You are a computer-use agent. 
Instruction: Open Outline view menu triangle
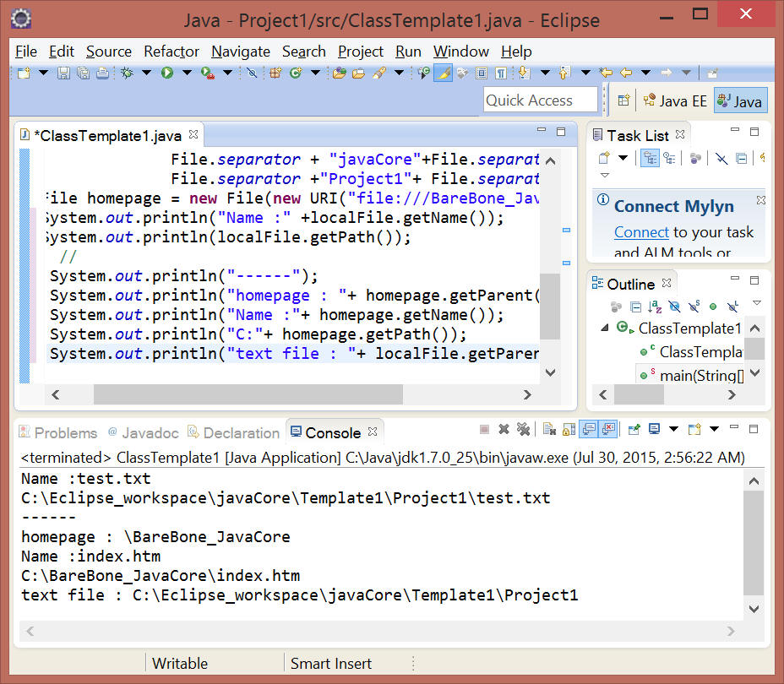pyautogui.click(x=757, y=303)
